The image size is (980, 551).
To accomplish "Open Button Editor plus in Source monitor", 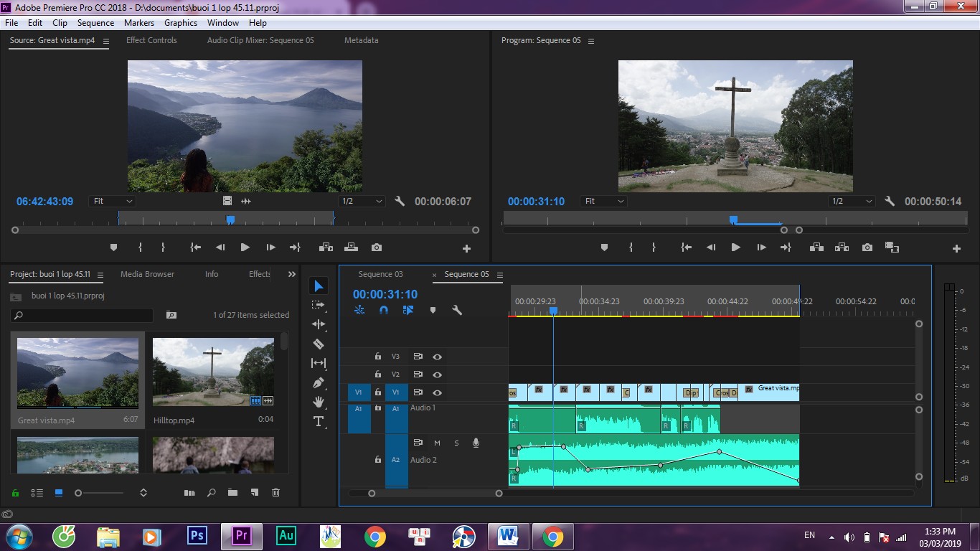I will click(466, 248).
